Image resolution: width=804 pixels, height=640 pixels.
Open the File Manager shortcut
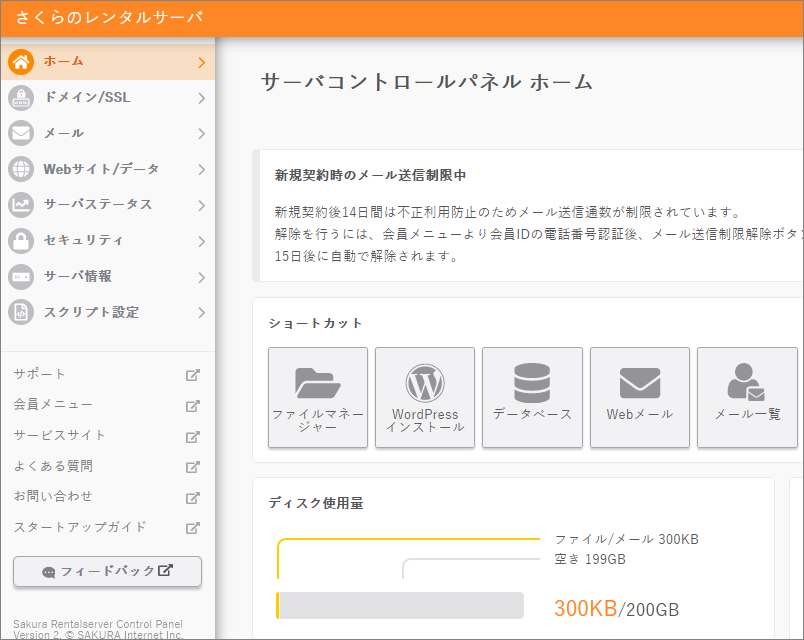(x=318, y=397)
